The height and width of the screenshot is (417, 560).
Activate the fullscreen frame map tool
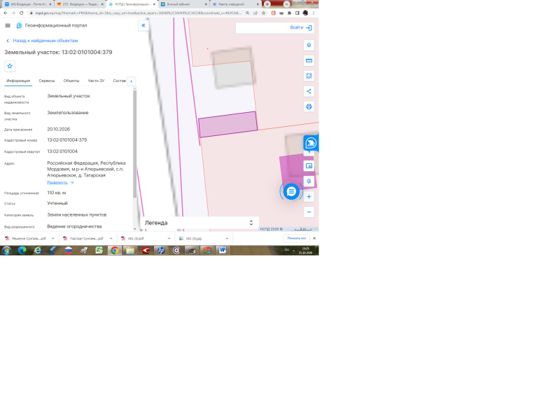(309, 76)
